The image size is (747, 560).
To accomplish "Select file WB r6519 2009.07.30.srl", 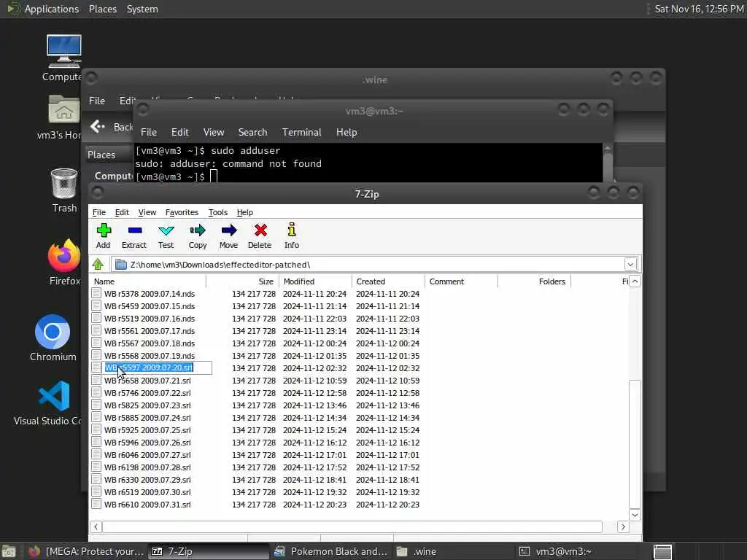I will [147, 492].
